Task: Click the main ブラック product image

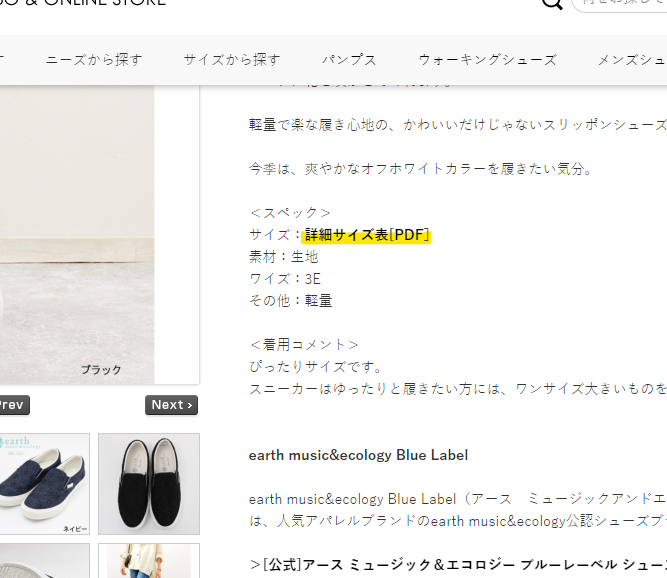Action: [77, 235]
